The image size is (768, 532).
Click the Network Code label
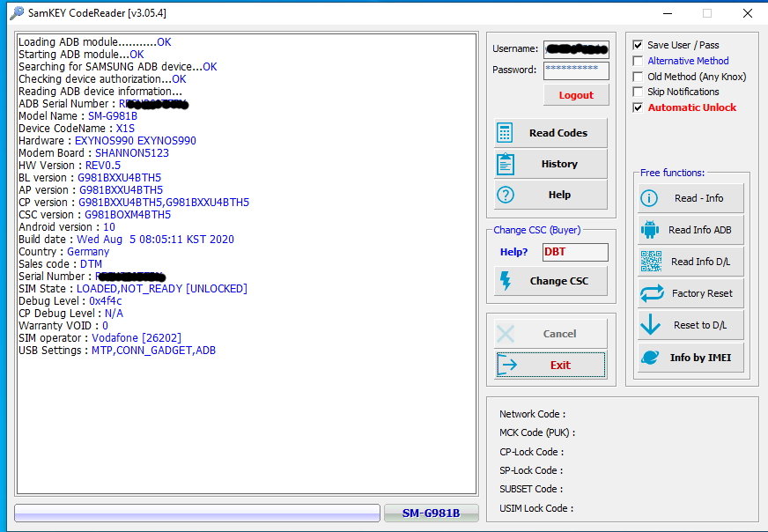pyautogui.click(x=533, y=414)
